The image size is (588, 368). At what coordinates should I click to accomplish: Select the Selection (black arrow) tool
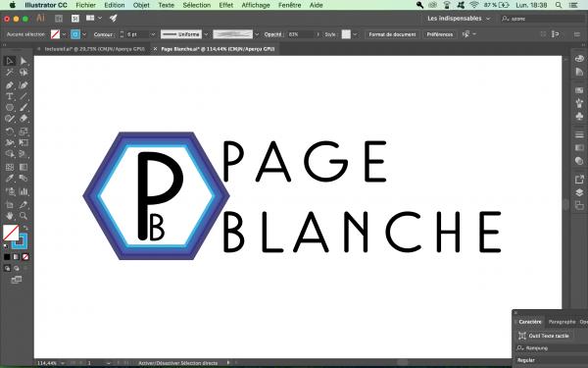click(x=10, y=61)
